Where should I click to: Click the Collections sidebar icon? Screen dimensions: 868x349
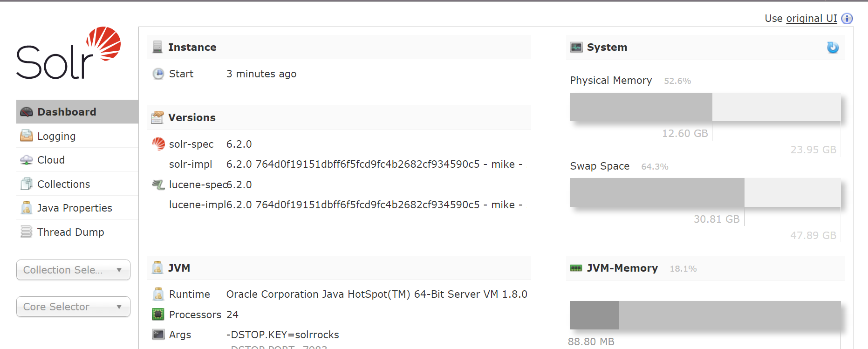coord(27,184)
